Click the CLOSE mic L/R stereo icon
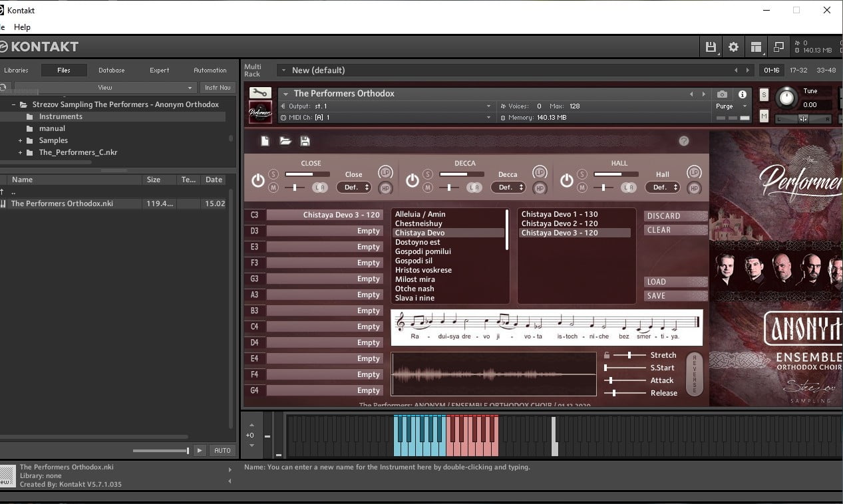This screenshot has width=843, height=504. (320, 188)
